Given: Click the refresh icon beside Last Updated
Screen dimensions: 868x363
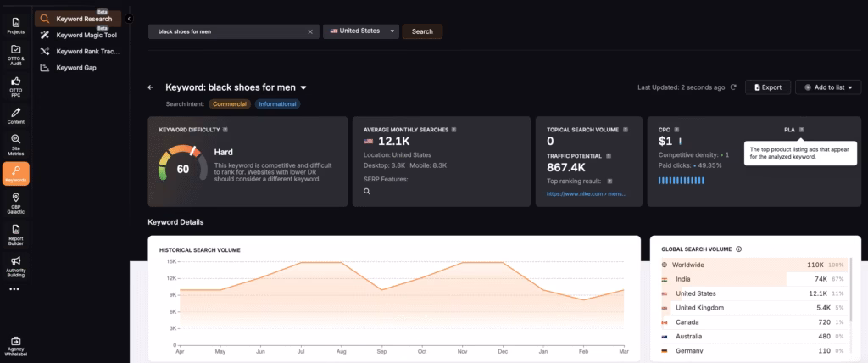Looking at the screenshot, I should [x=733, y=87].
